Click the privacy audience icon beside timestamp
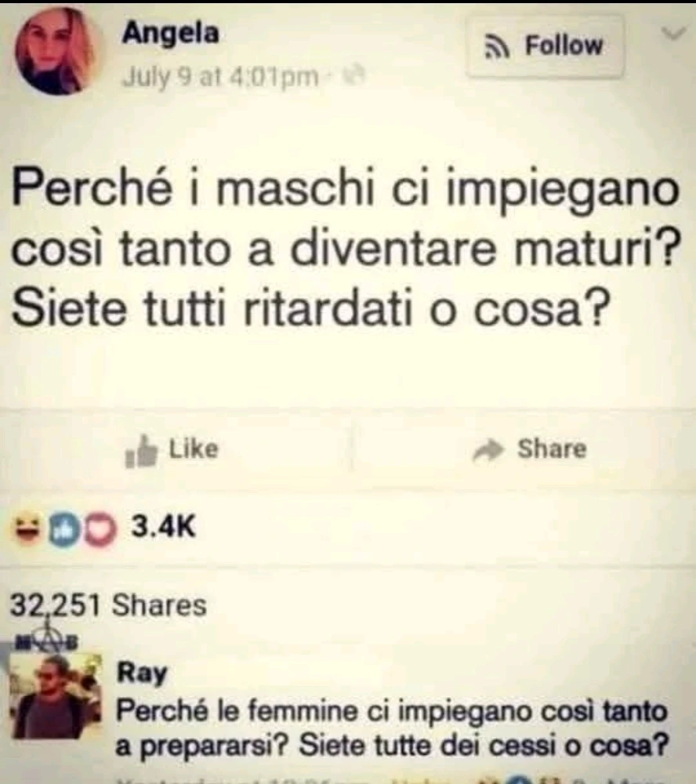Image resolution: width=696 pixels, height=784 pixels. [x=357, y=75]
